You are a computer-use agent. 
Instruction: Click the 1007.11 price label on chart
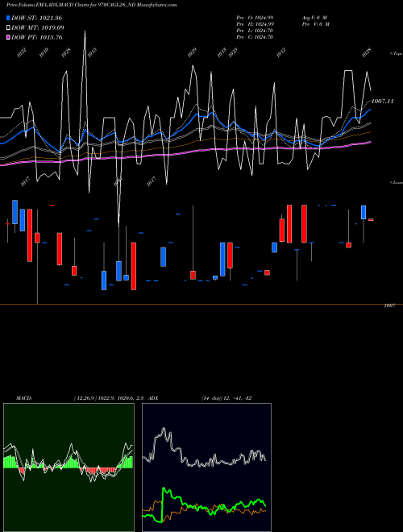coord(382,101)
